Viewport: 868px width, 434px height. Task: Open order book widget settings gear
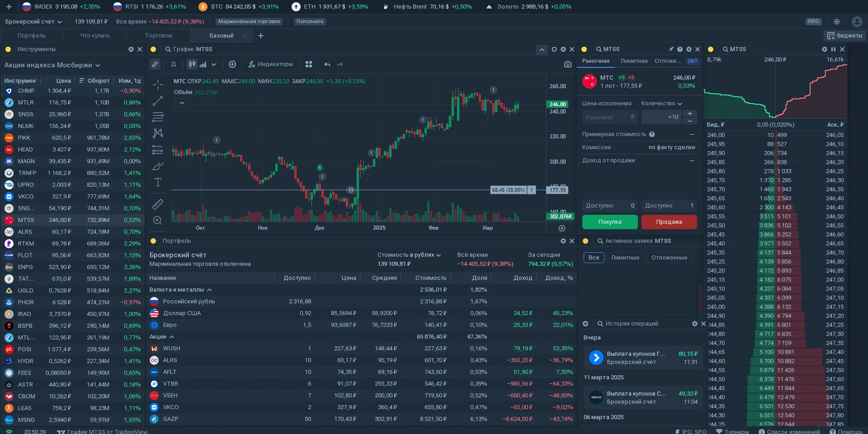point(825,49)
